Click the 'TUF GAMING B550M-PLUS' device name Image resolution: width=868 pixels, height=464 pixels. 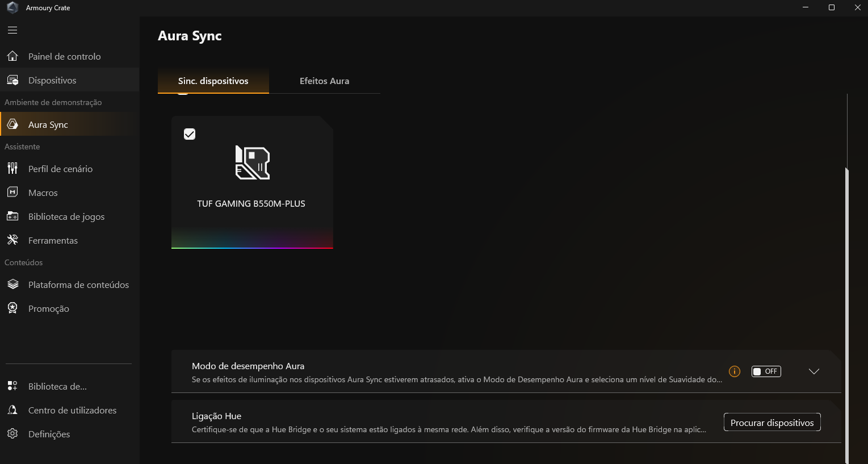pos(251,203)
